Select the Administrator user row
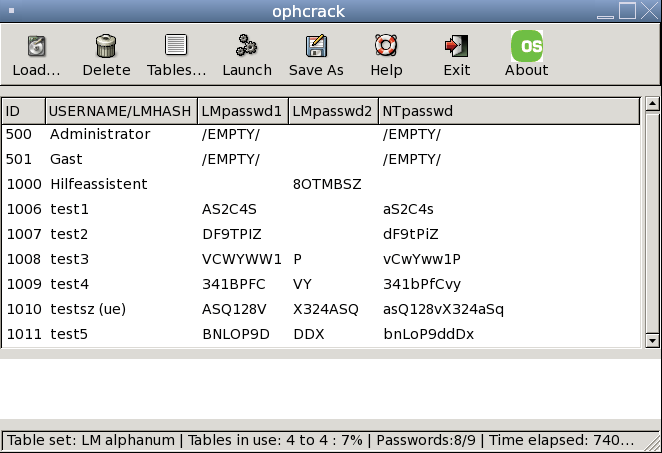The height and width of the screenshot is (453, 662). coord(321,134)
